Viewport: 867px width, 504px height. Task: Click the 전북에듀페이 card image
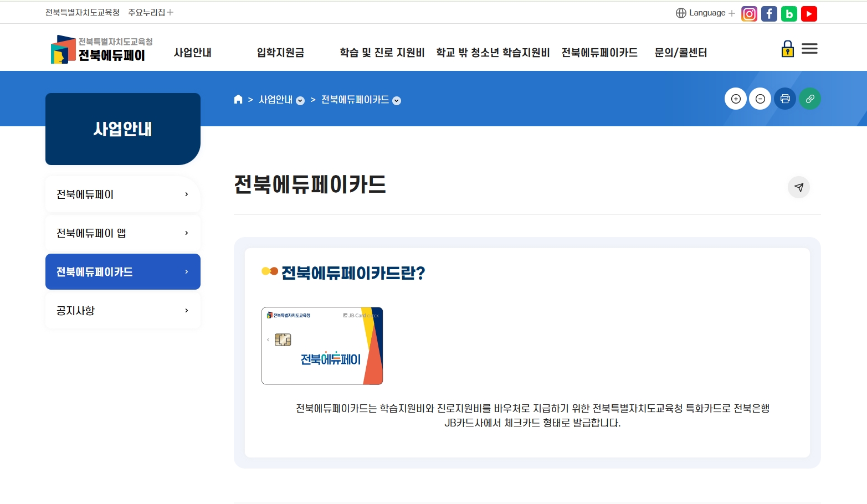(322, 346)
